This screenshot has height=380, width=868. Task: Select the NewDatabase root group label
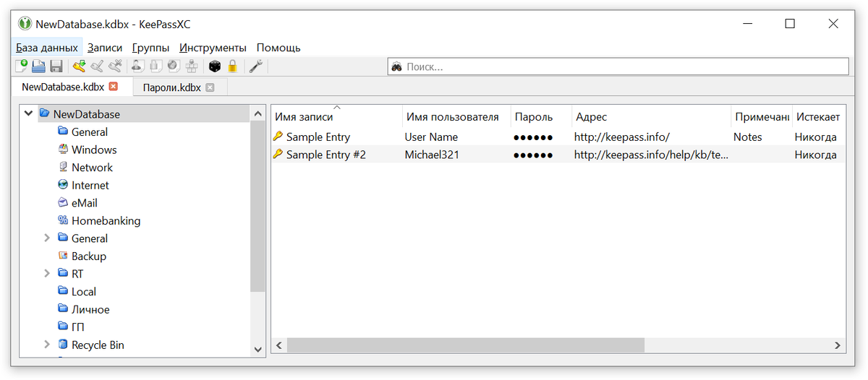[87, 113]
